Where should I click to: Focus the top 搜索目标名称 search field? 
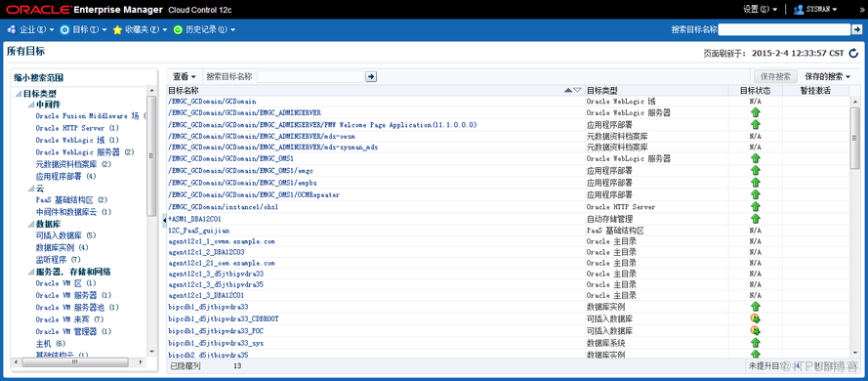tap(784, 29)
